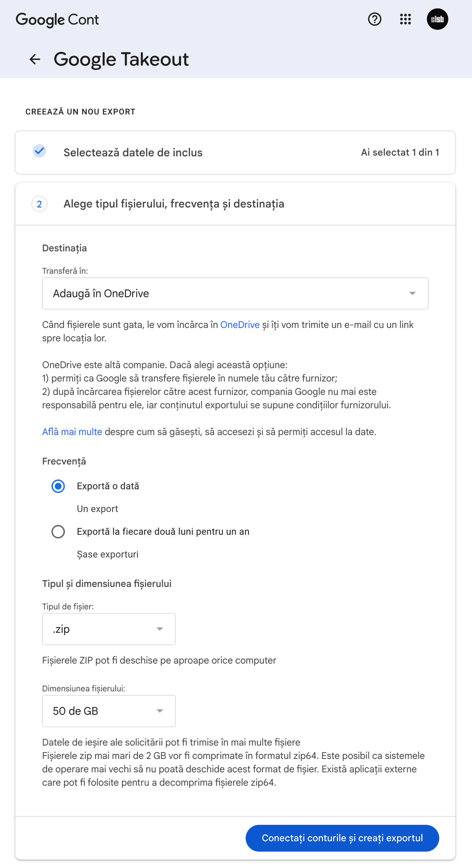
Task: Click "Alege tipul fișierului" step header
Action: [x=174, y=204]
